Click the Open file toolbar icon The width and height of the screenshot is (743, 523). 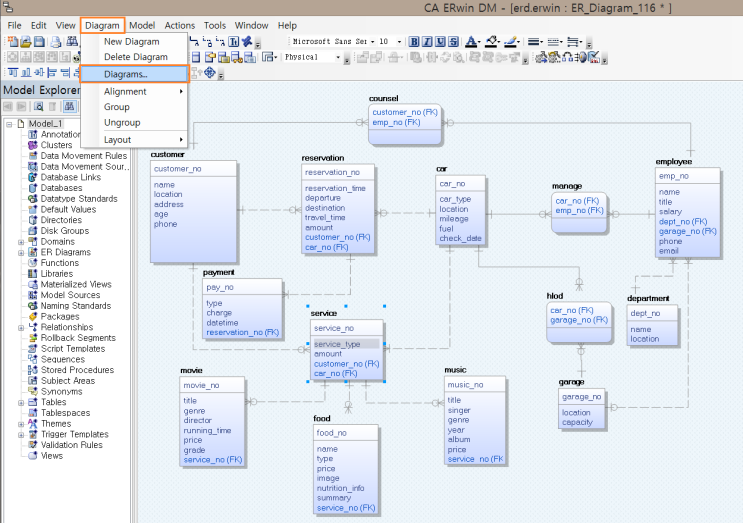26,42
